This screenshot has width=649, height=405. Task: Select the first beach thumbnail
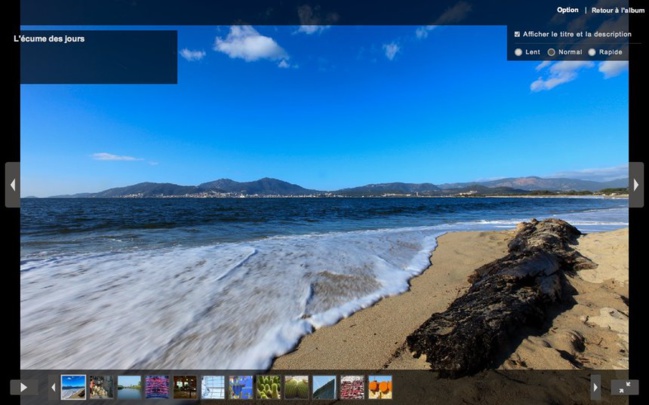coord(73,387)
